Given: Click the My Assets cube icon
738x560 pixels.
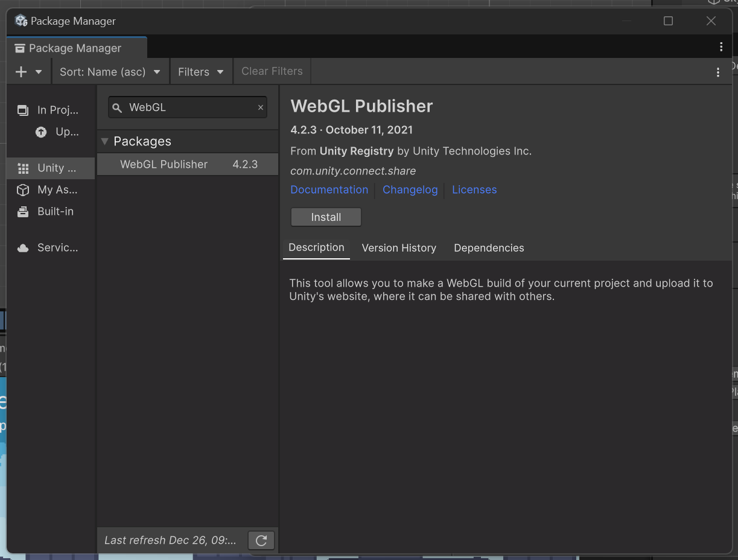Looking at the screenshot, I should click(x=23, y=190).
